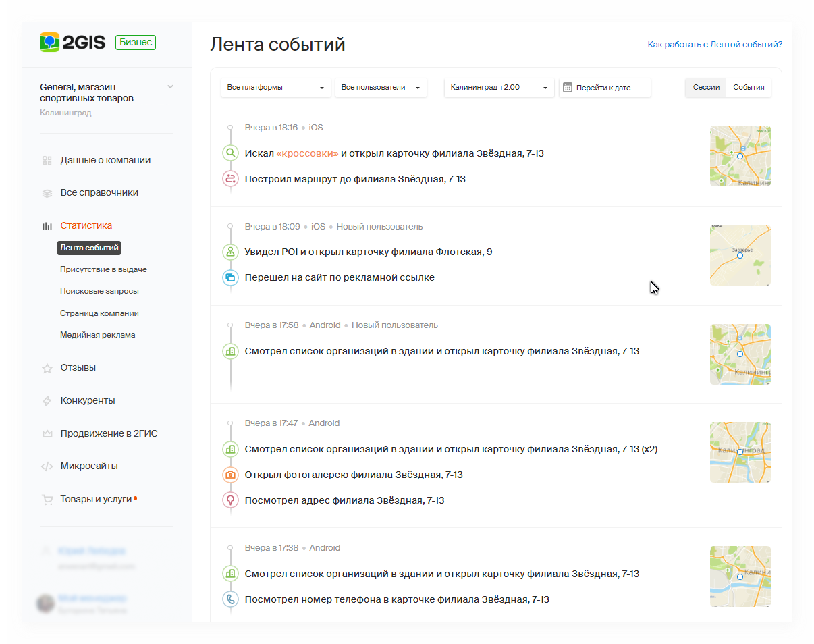
Task: Click the Перейти к дате field
Action: (x=605, y=87)
